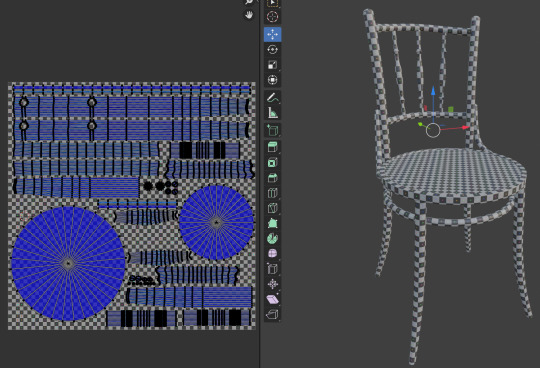Choose the Loop Cut tool

pos(272,193)
